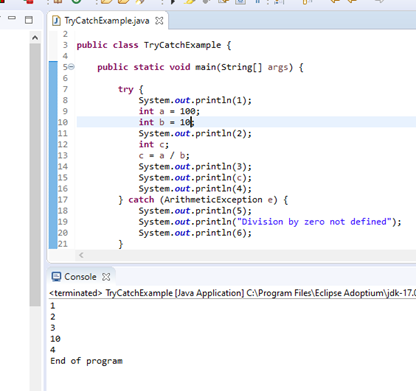Click console output line '10'
Image resolution: width=416 pixels, height=391 pixels.
coord(55,339)
